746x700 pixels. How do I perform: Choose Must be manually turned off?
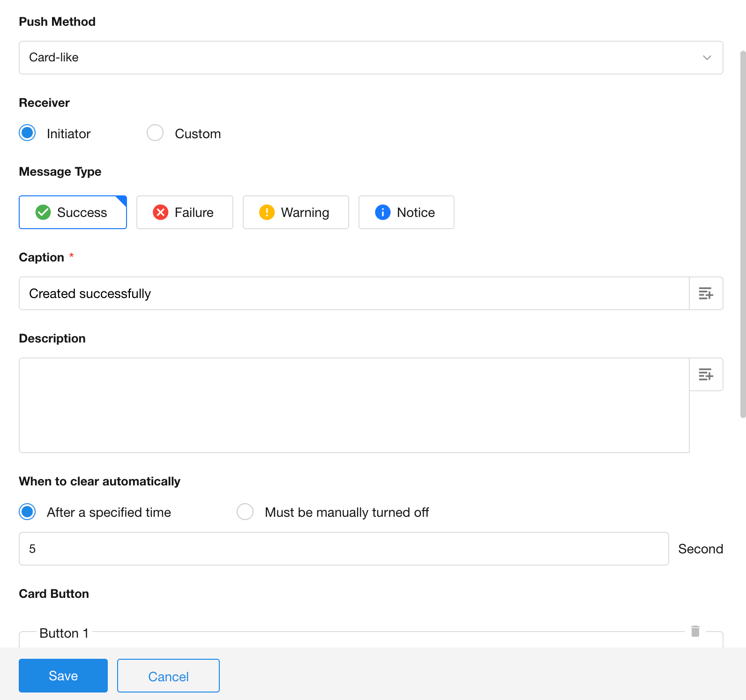pyautogui.click(x=245, y=512)
